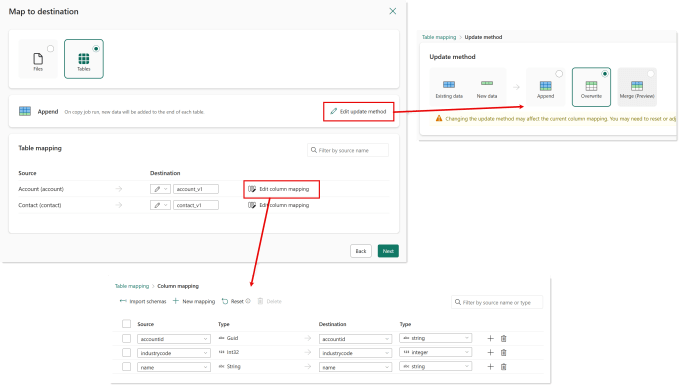The height and width of the screenshot is (386, 680).
Task: Edit the account_v1 destination name field
Action: point(196,189)
